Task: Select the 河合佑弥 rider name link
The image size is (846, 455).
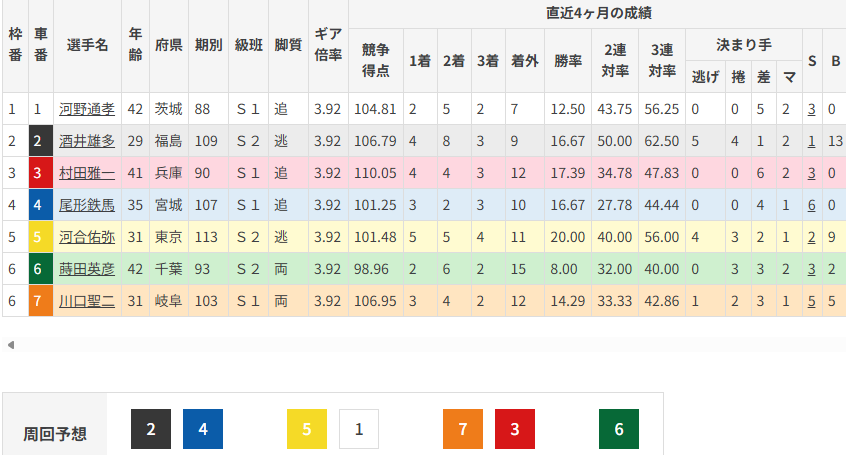Action: coord(87,237)
